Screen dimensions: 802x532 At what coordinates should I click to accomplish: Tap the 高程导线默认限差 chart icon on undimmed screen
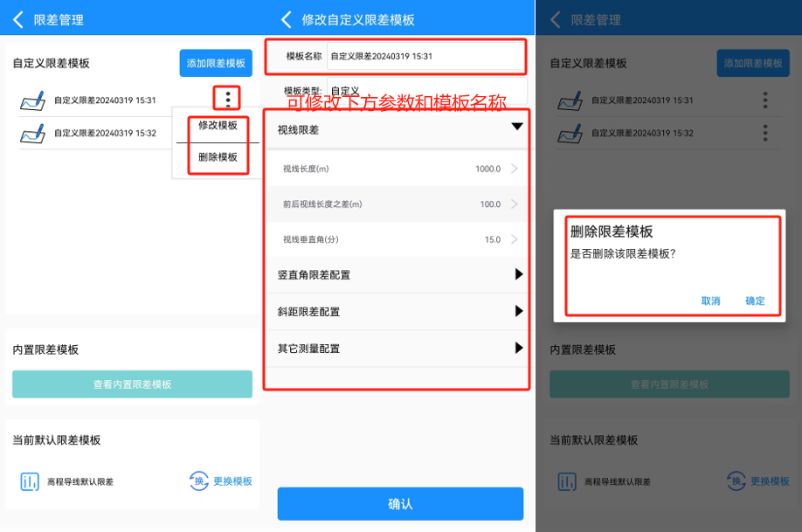(x=31, y=481)
